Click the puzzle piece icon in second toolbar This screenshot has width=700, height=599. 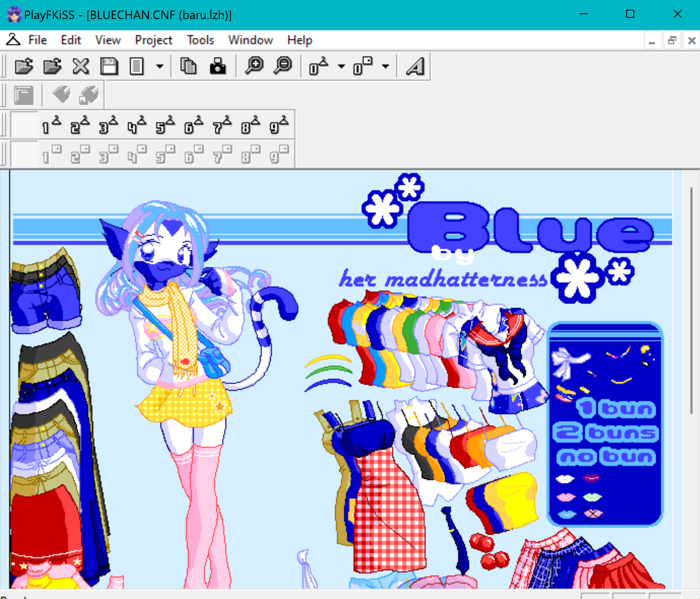coord(89,95)
